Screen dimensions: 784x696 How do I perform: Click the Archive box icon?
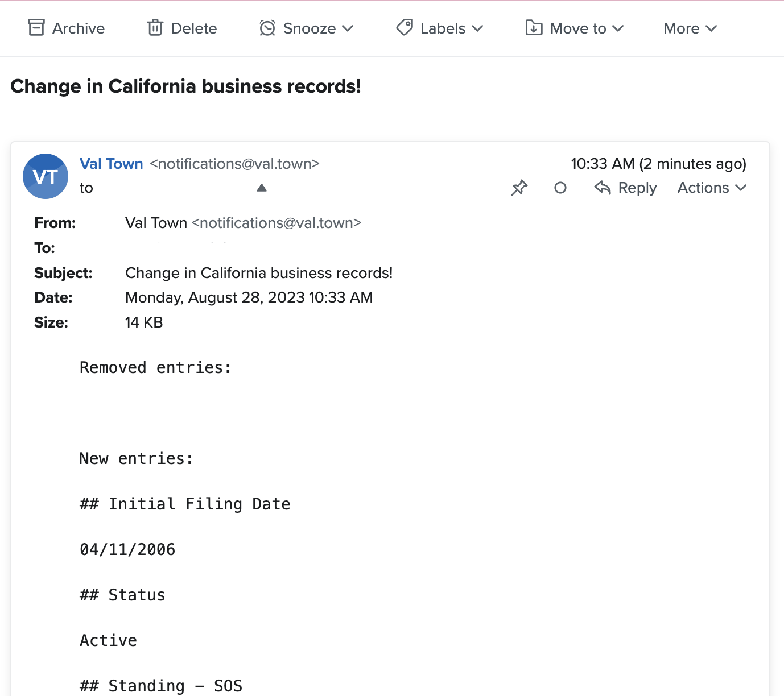36,28
